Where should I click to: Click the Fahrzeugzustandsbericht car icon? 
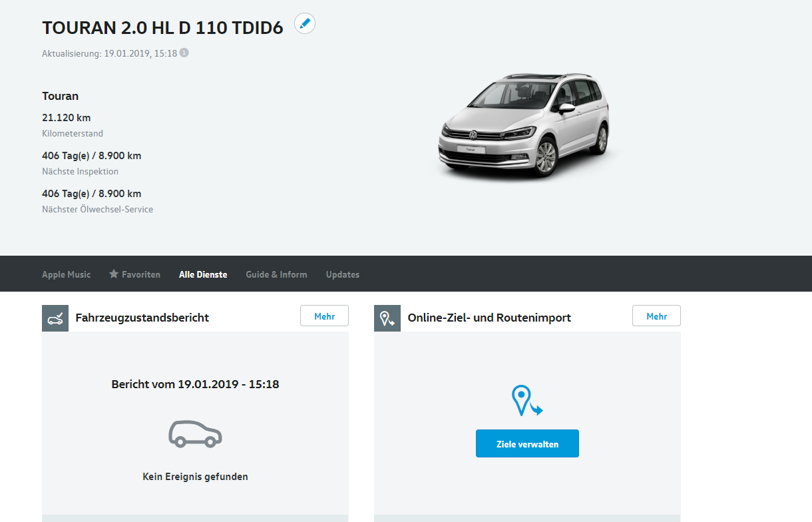tap(55, 318)
